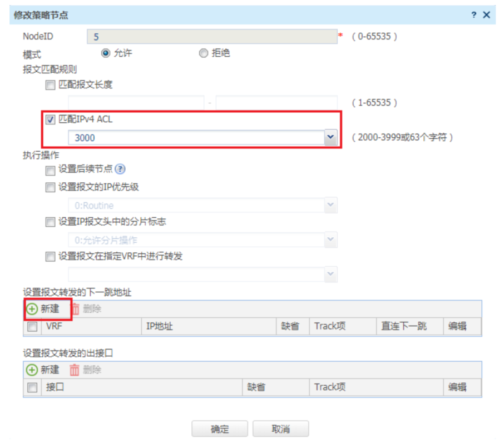Select the 拒绝 mode radio button
The image size is (504, 444).
tap(204, 53)
